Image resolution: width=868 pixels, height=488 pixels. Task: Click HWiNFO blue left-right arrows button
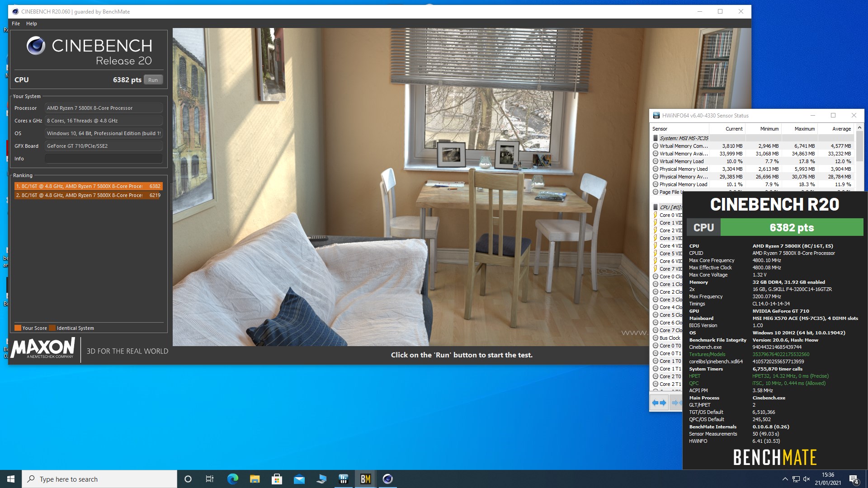click(x=659, y=403)
